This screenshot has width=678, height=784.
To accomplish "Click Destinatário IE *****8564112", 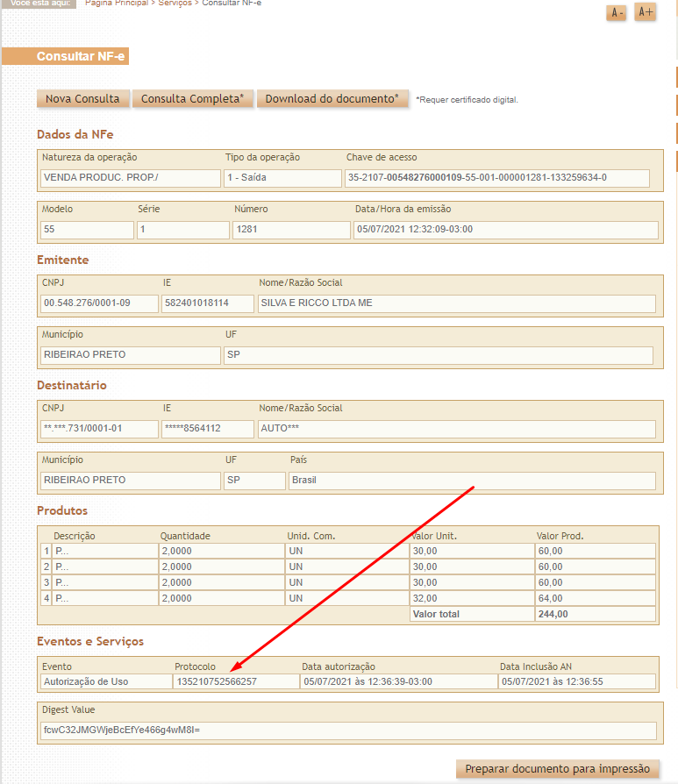I will 208,429.
